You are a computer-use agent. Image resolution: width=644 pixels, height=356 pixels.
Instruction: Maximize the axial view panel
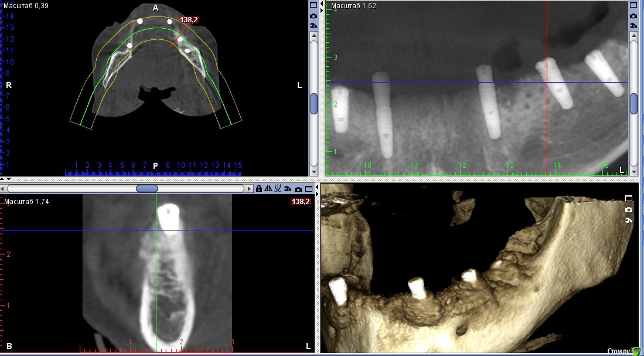tap(314, 5)
